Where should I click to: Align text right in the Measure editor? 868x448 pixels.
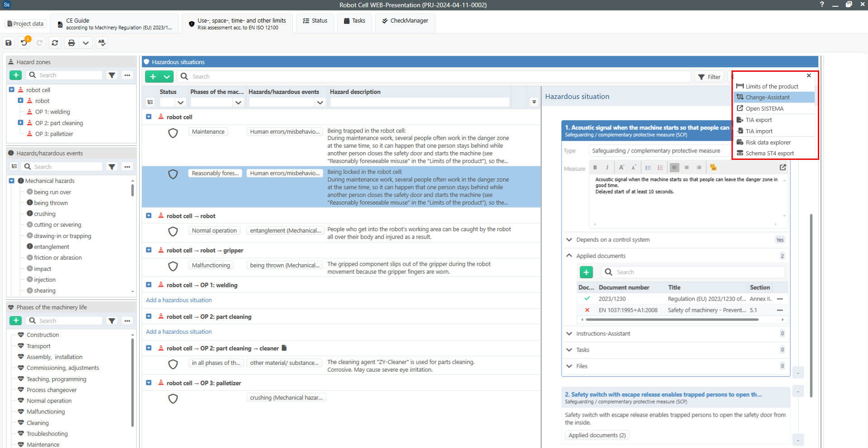[x=699, y=168]
